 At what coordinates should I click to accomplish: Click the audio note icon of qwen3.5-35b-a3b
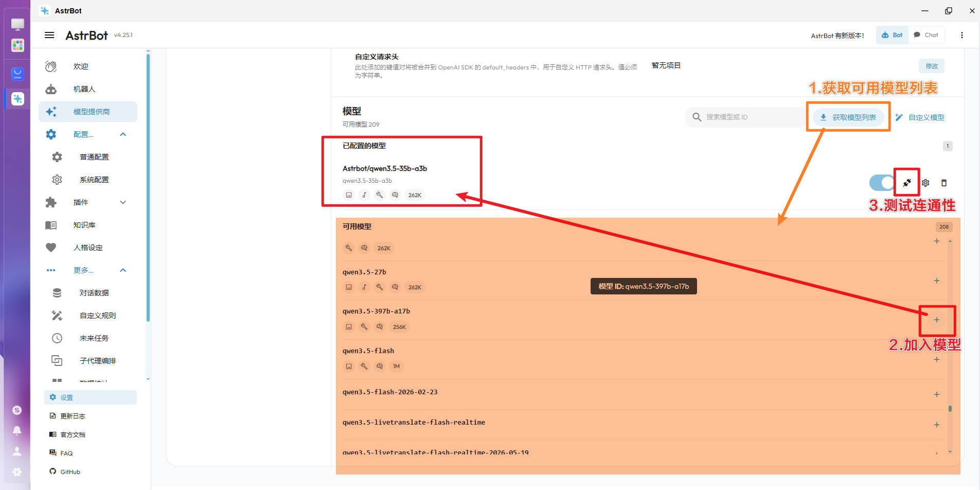click(x=364, y=195)
